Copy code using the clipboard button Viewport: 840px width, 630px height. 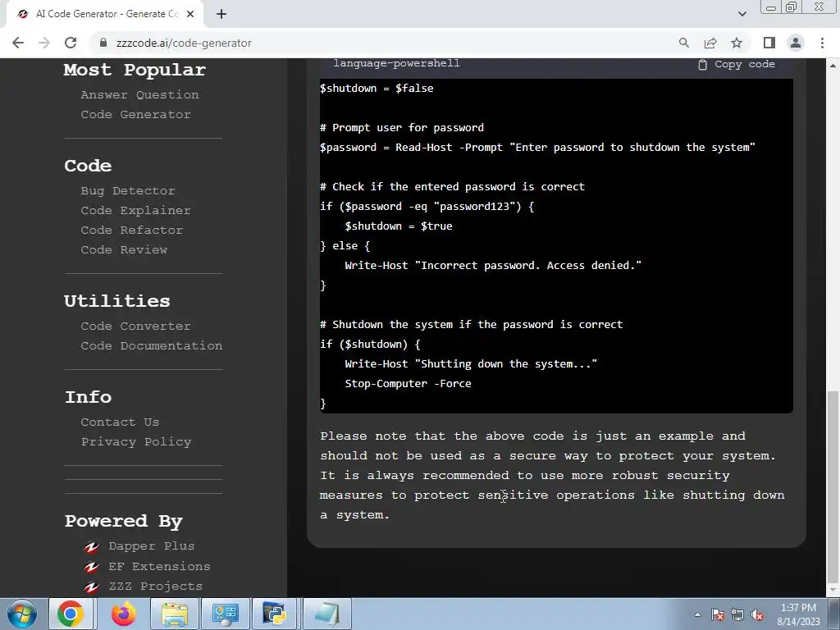pyautogui.click(x=737, y=64)
